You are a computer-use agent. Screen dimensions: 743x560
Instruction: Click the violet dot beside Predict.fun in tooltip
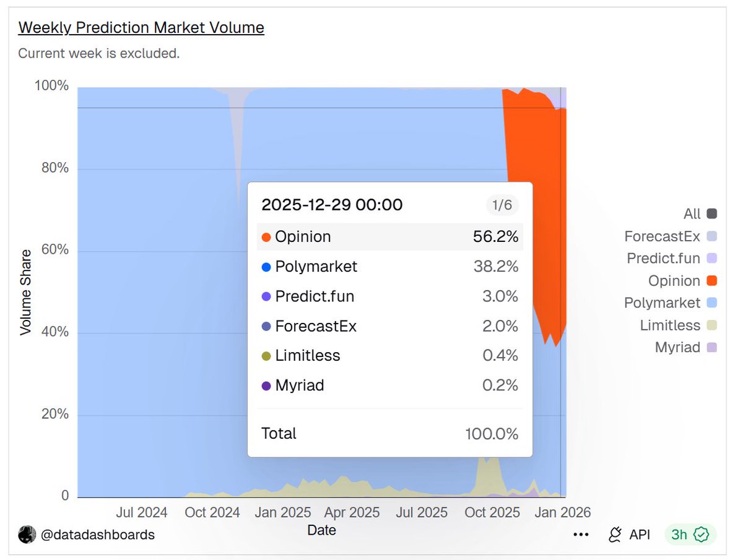point(266,297)
